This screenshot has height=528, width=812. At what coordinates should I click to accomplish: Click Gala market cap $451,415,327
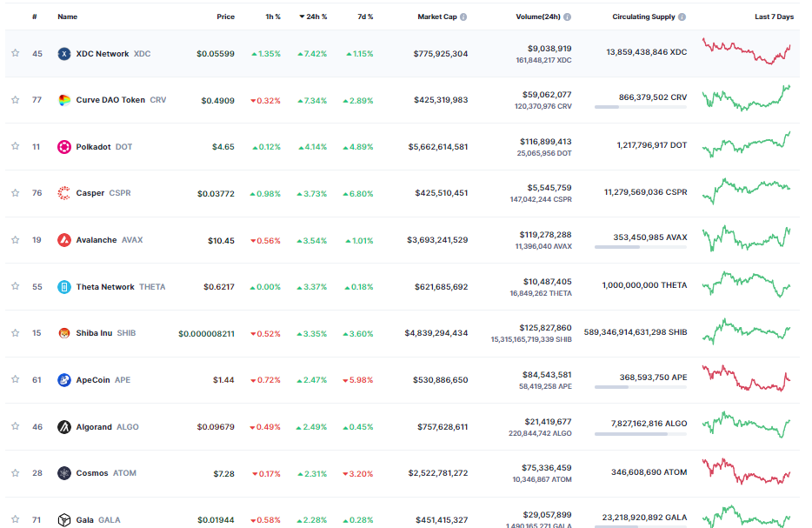[442, 519]
